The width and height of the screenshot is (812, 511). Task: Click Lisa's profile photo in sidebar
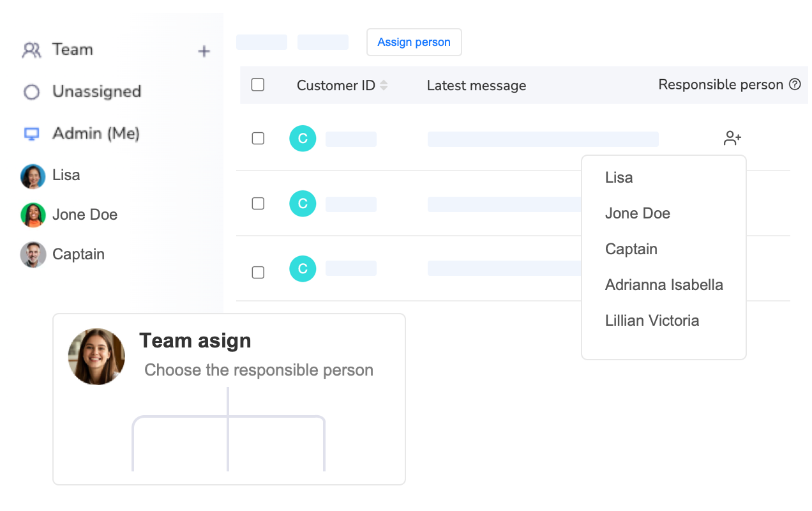click(33, 175)
